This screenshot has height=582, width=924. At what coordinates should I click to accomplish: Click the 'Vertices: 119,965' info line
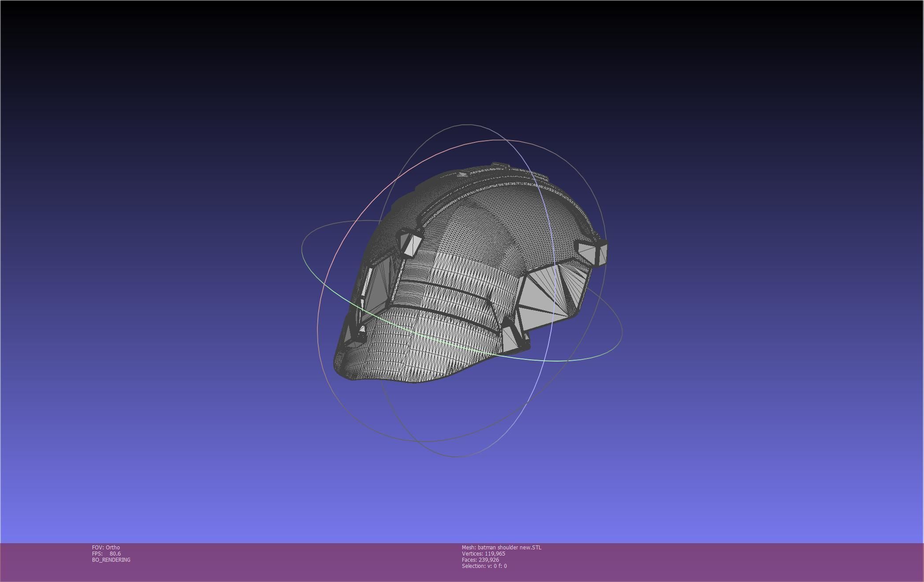click(484, 553)
